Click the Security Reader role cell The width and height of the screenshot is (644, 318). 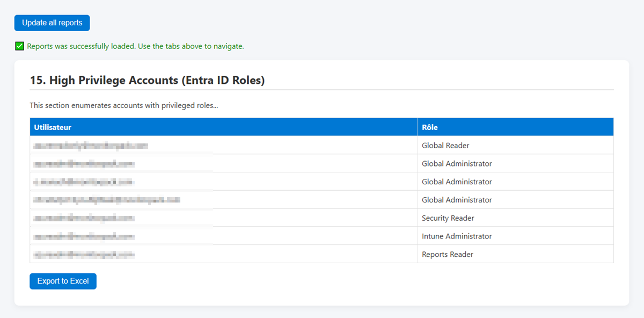pyautogui.click(x=448, y=218)
